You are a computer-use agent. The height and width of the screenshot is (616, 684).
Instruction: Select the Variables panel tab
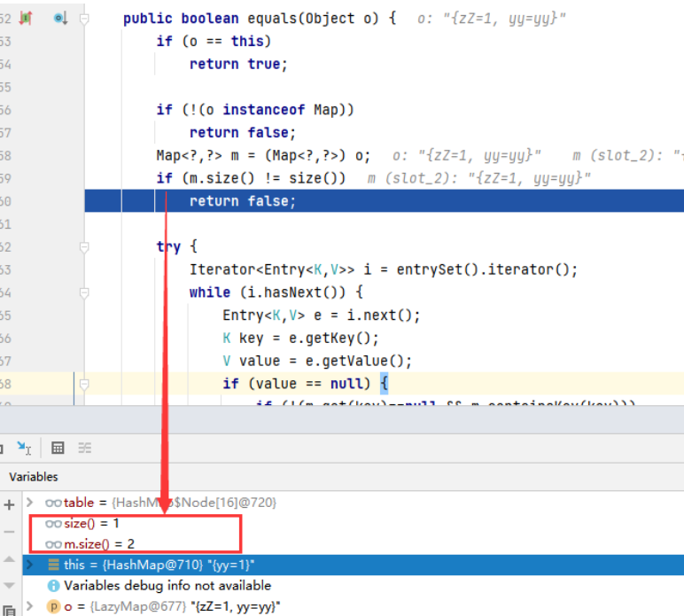33,477
